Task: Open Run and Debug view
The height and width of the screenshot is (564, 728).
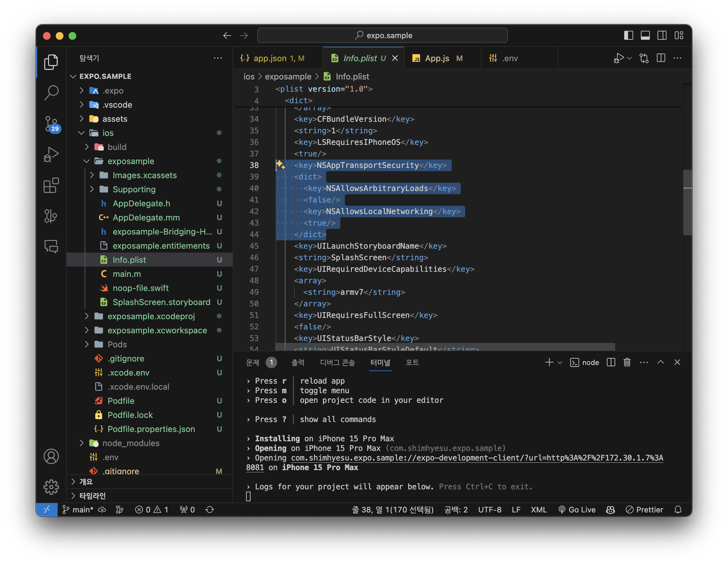Action: (51, 154)
